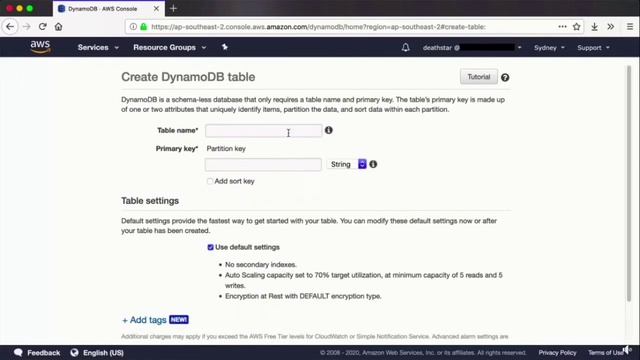
Task: Open the Sydney region selector
Action: pyautogui.click(x=549, y=48)
